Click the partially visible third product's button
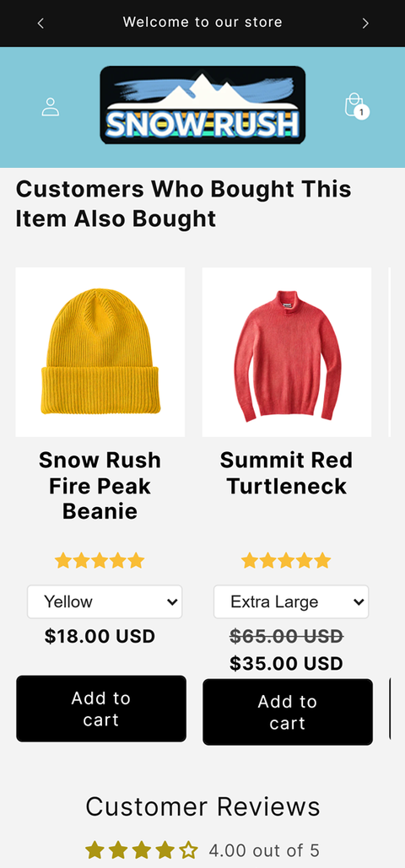 pos(397,709)
